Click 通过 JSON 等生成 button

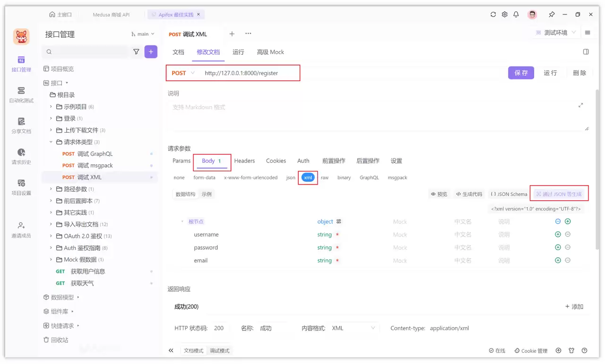click(559, 194)
